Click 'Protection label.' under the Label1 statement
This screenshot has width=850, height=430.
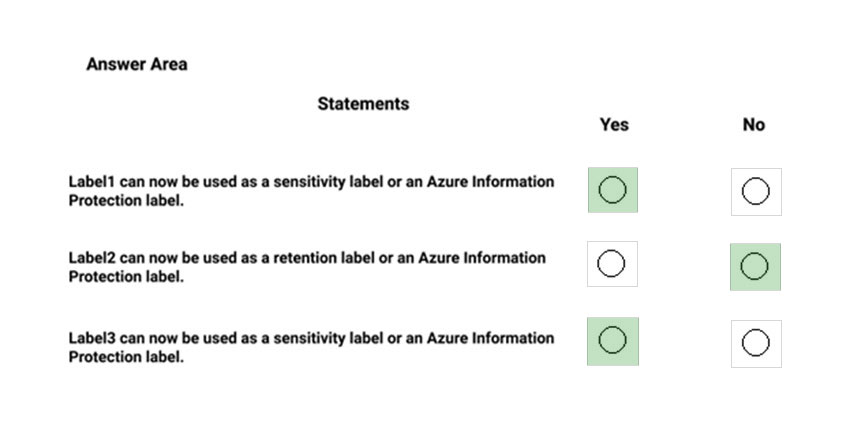(126, 201)
